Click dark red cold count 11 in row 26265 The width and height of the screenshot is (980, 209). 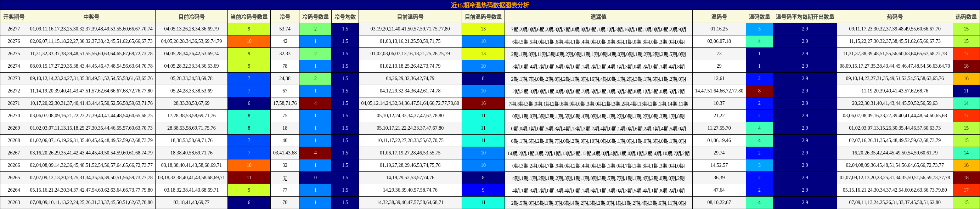click(x=249, y=177)
